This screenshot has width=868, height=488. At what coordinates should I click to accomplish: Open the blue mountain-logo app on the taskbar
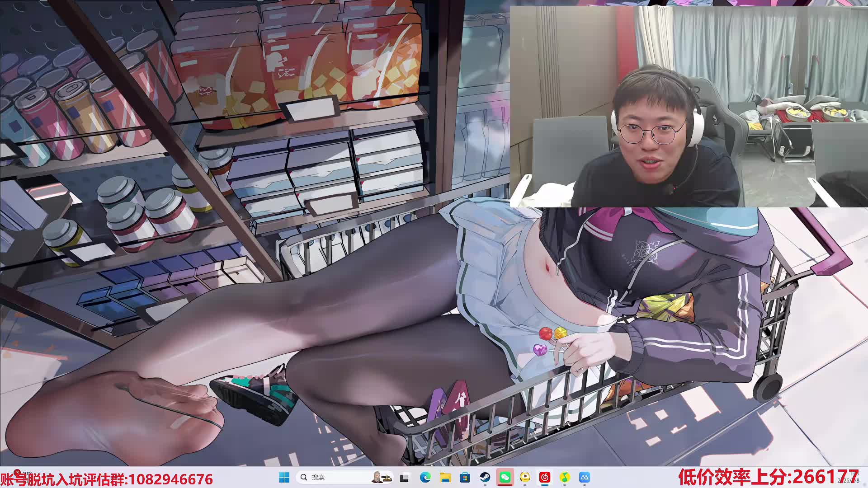point(585,477)
